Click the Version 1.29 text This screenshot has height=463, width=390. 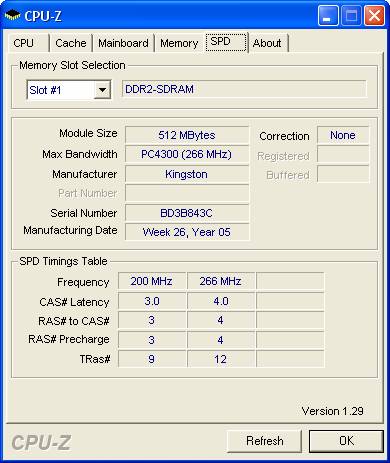tap(332, 411)
